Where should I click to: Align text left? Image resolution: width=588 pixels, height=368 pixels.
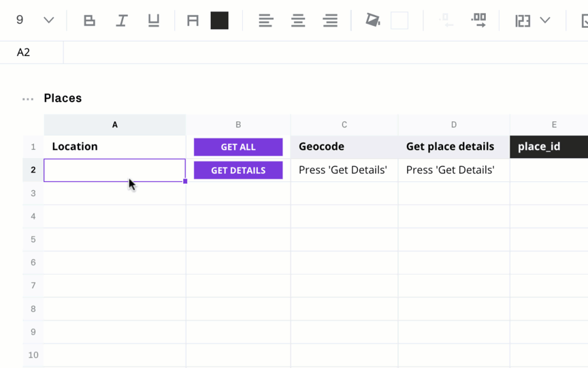tap(266, 20)
